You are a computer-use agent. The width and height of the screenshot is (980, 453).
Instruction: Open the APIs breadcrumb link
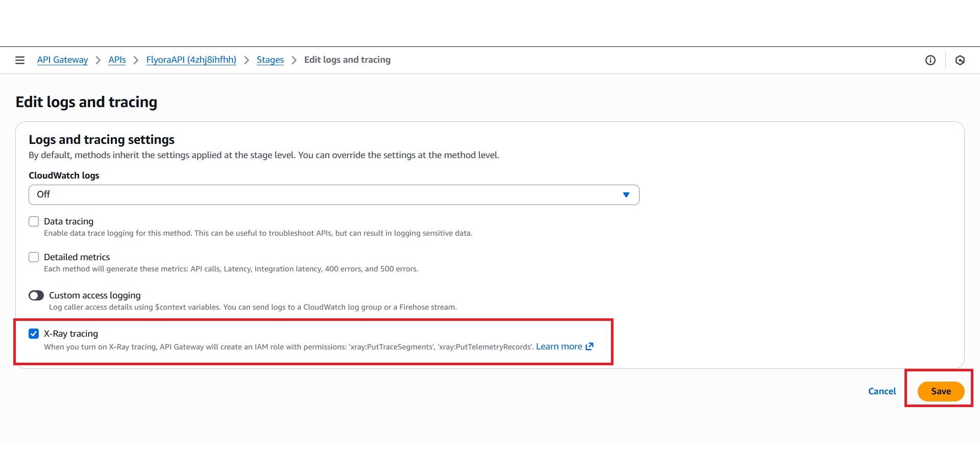(117, 60)
